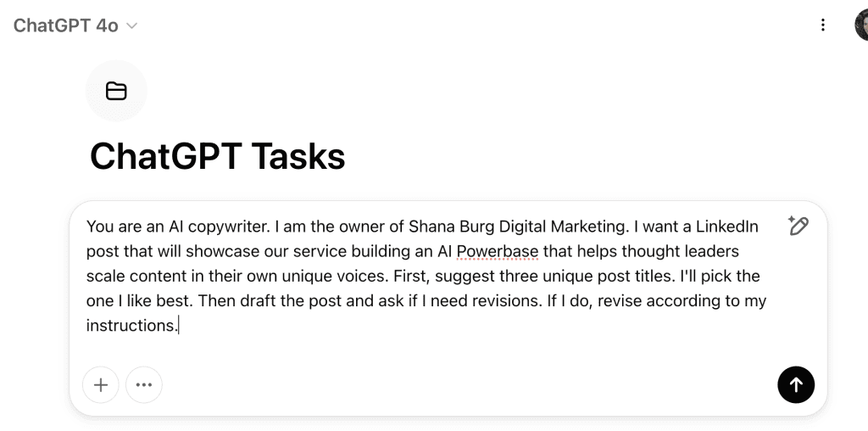Click the sparkle pencil icon in prompt box
Screen dimensions: 868x431
pos(798,226)
